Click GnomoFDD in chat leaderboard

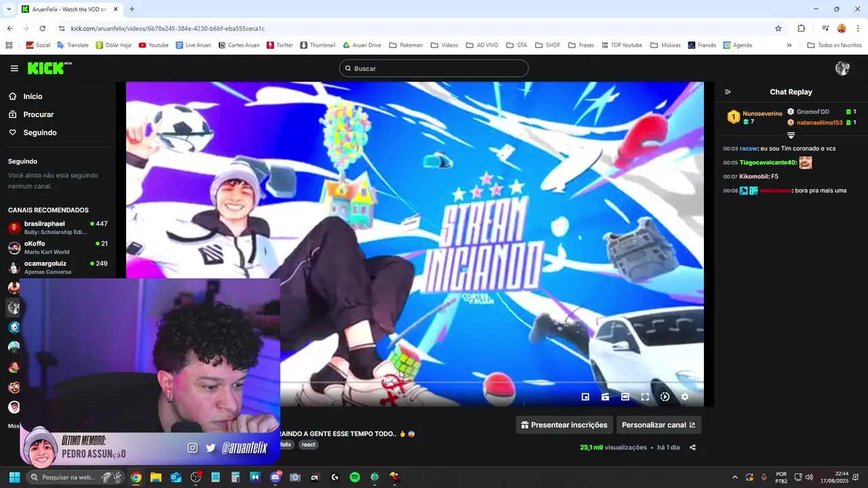813,112
